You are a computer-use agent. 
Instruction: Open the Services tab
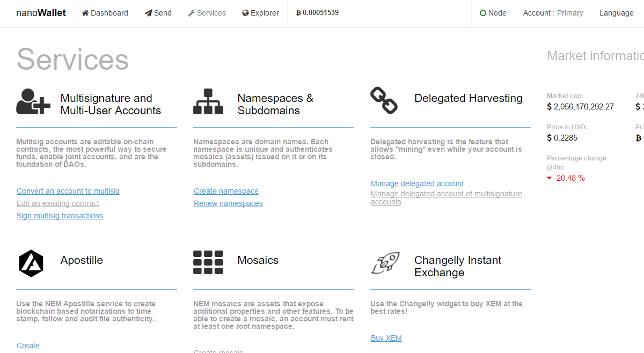click(207, 13)
